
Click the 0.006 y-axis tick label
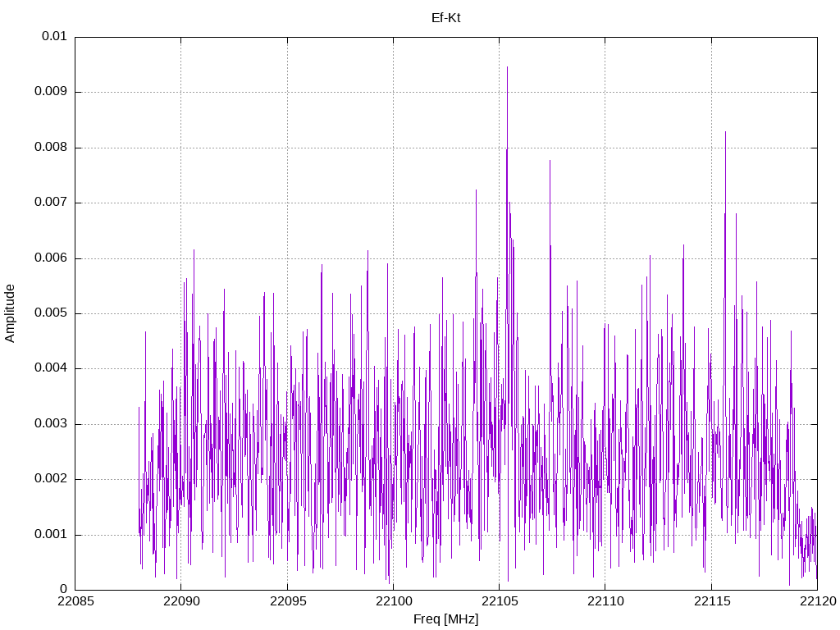click(x=51, y=258)
